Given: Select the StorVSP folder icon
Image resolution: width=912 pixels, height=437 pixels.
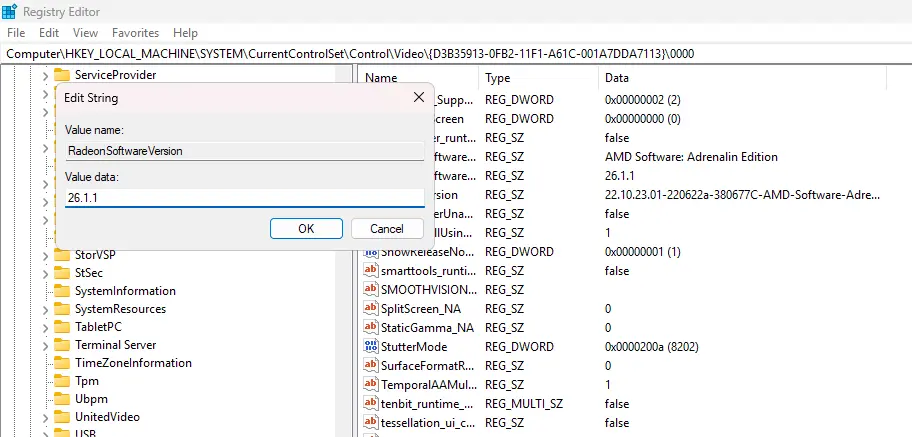Looking at the screenshot, I should (x=62, y=255).
